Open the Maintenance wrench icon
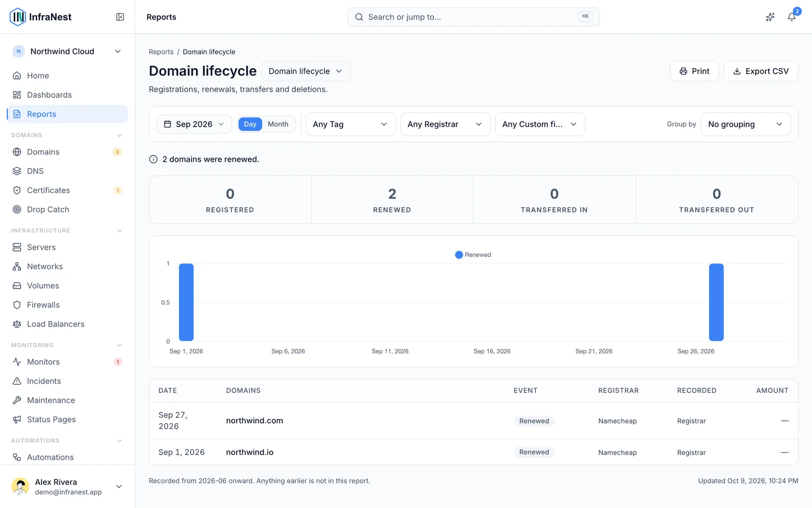The image size is (812, 508). (17, 400)
